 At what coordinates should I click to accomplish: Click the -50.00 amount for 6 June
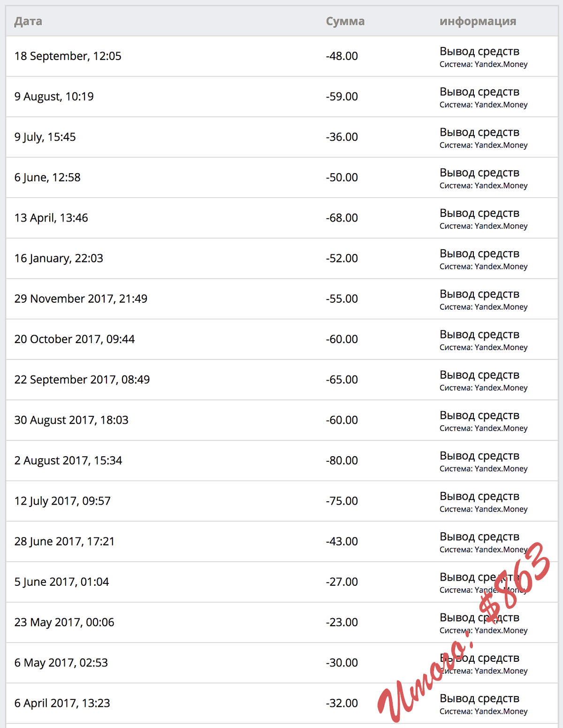[x=342, y=177]
